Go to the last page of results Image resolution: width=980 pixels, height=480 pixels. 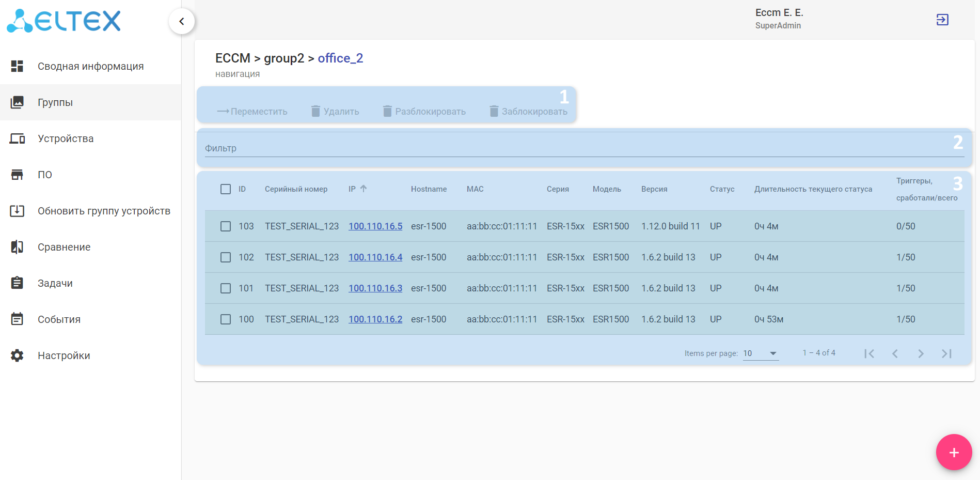coord(946,353)
